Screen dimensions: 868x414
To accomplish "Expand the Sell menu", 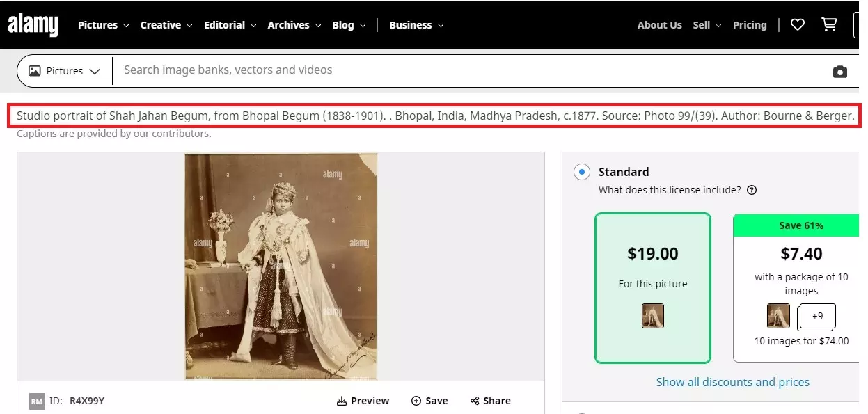I will (x=707, y=25).
